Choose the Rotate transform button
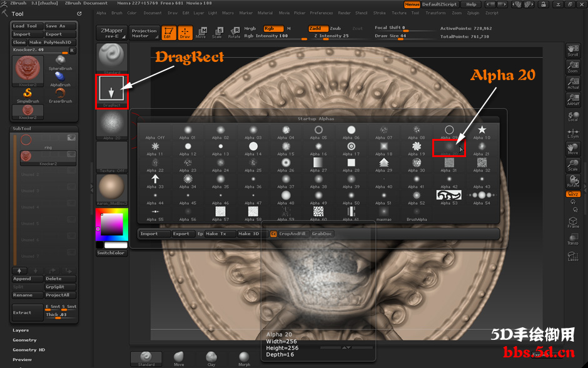Viewport: 588px width, 368px height. (234, 33)
